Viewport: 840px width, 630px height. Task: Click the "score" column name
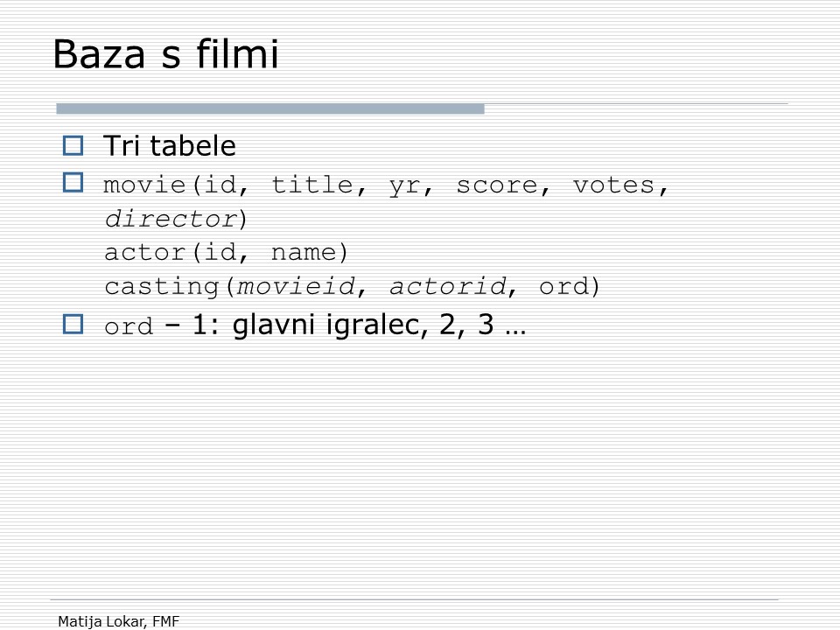496,185
